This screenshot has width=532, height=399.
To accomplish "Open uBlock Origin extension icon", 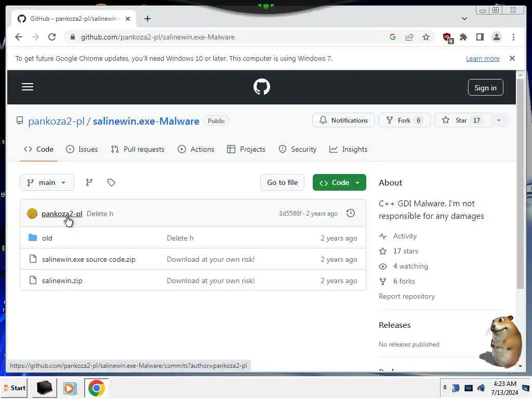I will click(x=447, y=37).
